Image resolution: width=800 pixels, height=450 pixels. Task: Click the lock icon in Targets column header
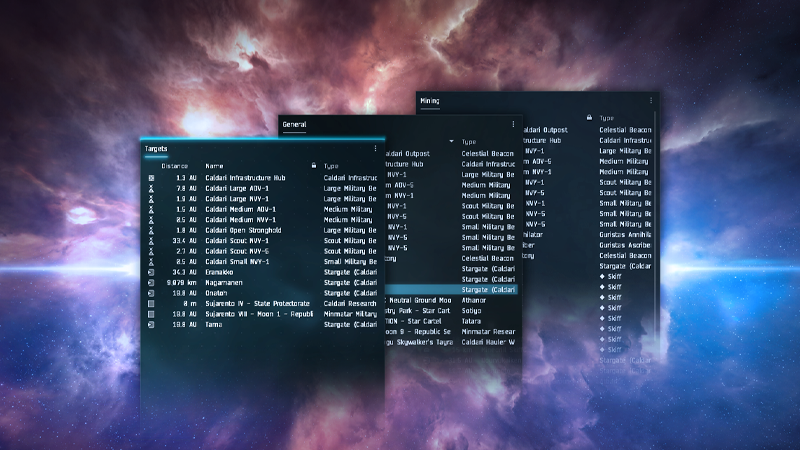(x=314, y=165)
